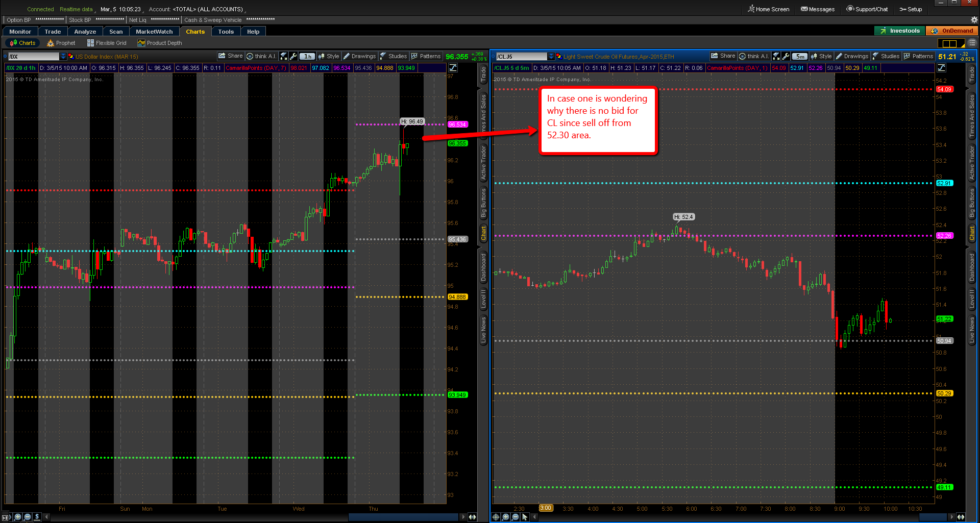980x523 pixels.
Task: Select the Prophet sub-tab
Action: 61,43
